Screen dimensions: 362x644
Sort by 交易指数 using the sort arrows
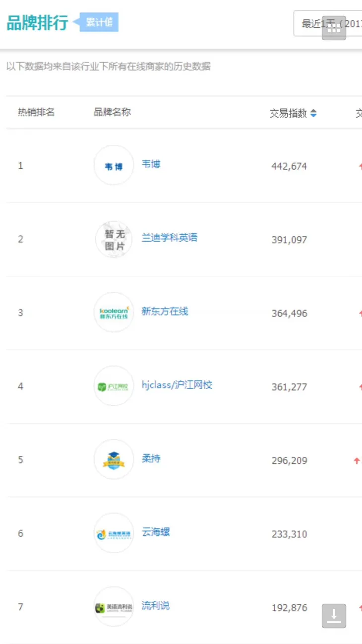coord(313,114)
